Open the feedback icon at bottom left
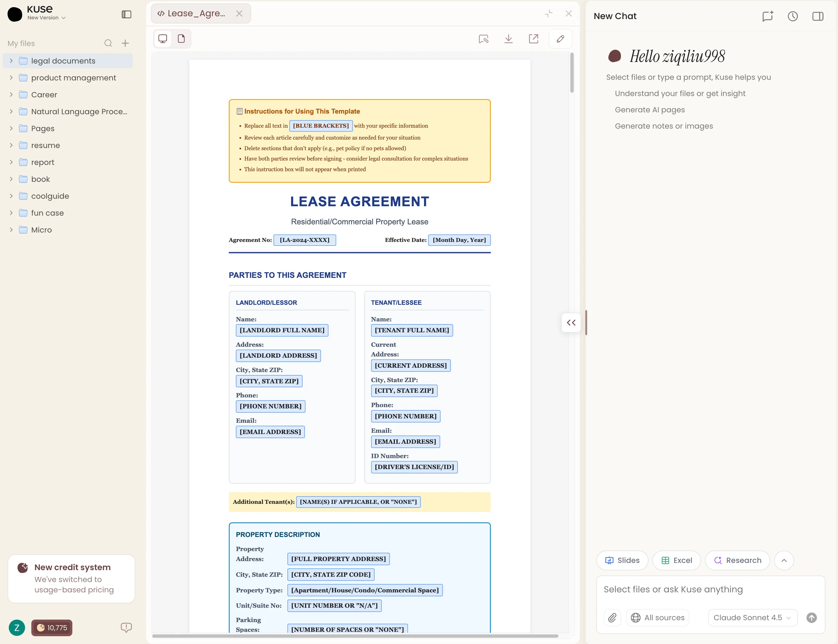Image resolution: width=838 pixels, height=644 pixels. pos(126,627)
